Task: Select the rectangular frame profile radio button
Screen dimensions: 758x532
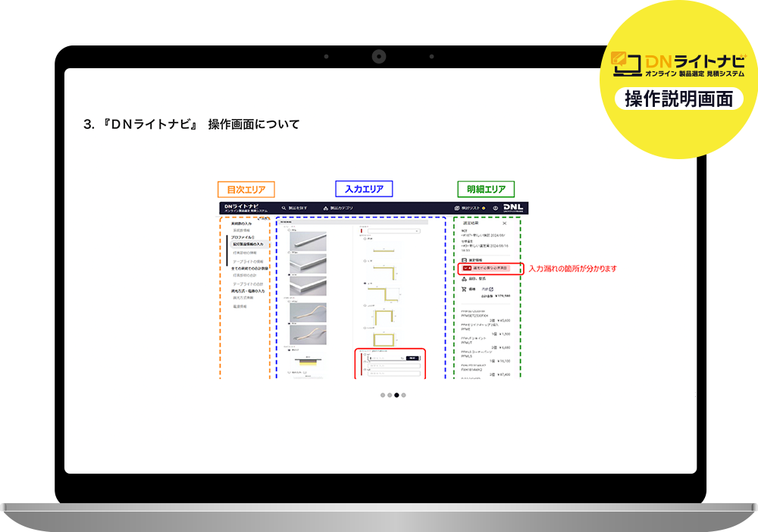Action: pyautogui.click(x=365, y=327)
